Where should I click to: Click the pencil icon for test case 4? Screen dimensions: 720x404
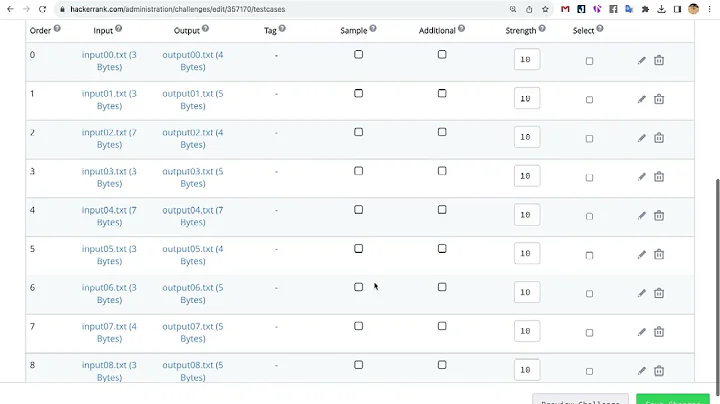tap(642, 216)
